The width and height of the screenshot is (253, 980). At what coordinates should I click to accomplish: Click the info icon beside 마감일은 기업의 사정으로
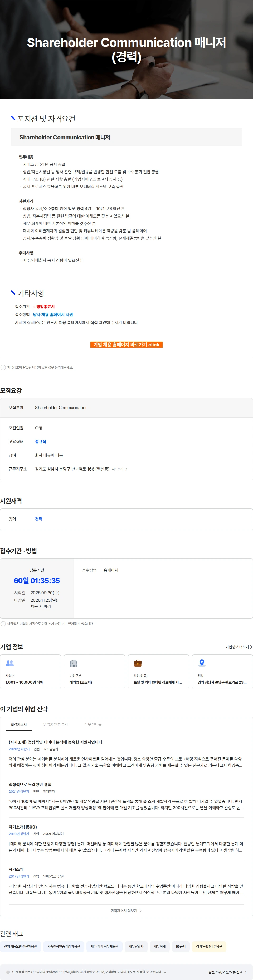[x=3, y=624]
